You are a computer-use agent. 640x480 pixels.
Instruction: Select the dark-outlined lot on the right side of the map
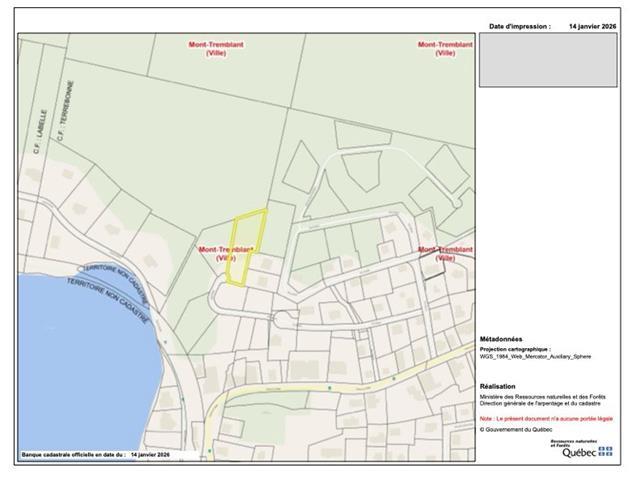coord(432,264)
